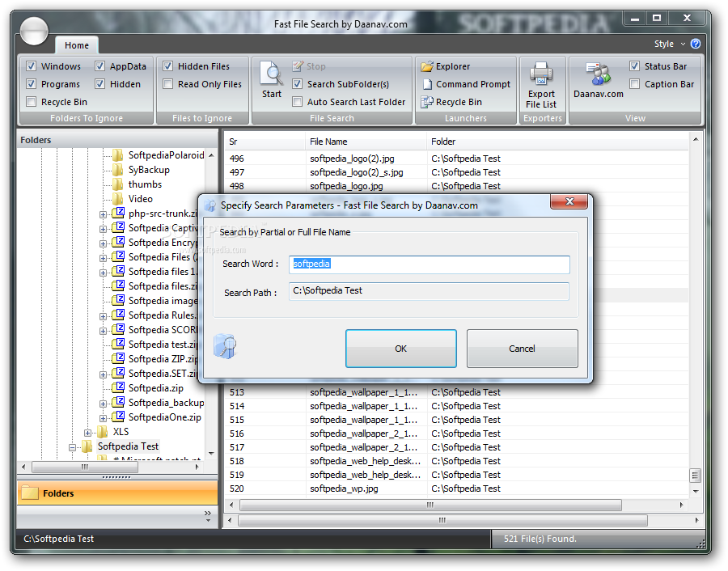
Task: Click the search magnifier icon in dialog
Action: coord(225,346)
